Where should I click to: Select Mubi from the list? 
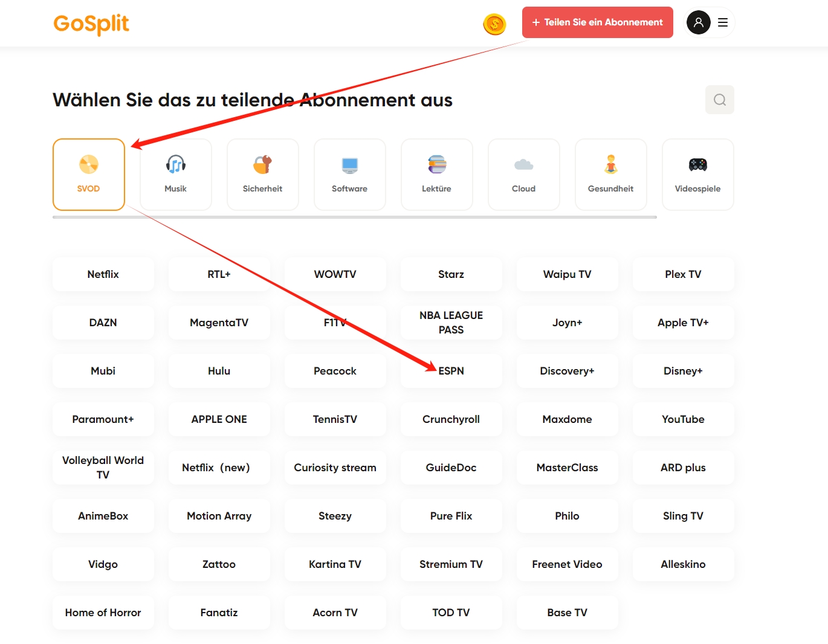(103, 371)
